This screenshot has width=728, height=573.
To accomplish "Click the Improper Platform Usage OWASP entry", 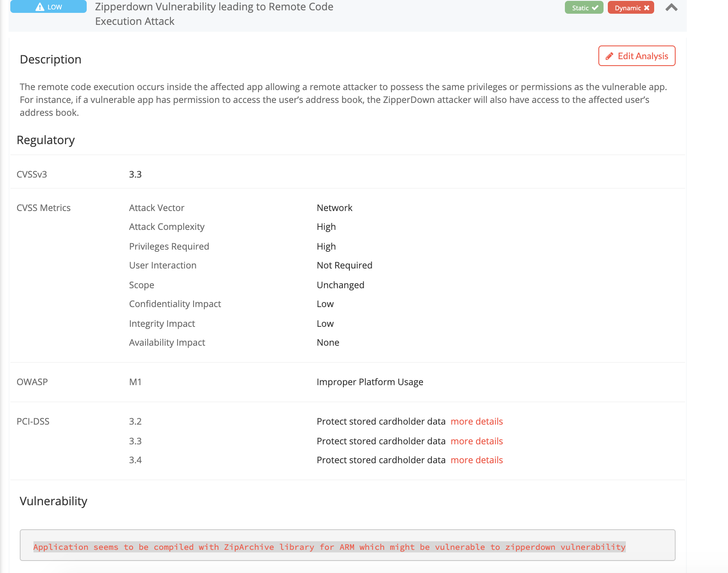I will point(370,382).
